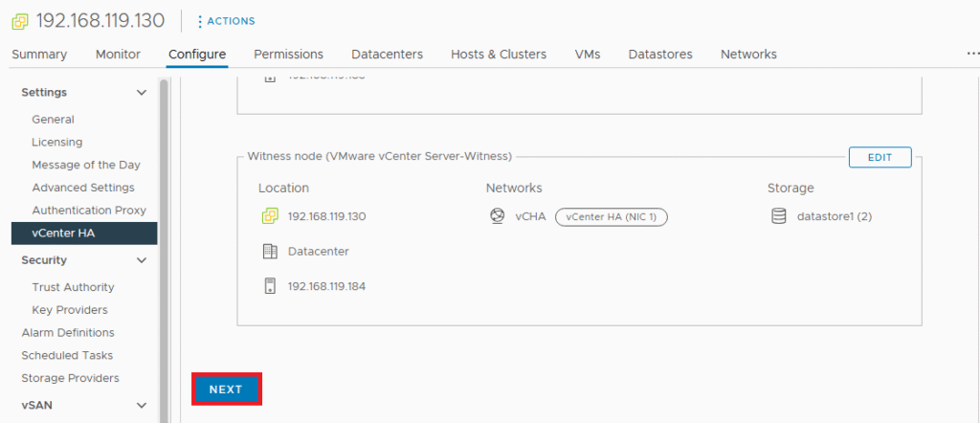980x423 pixels.
Task: Click the Datacenter location text
Action: point(319,252)
